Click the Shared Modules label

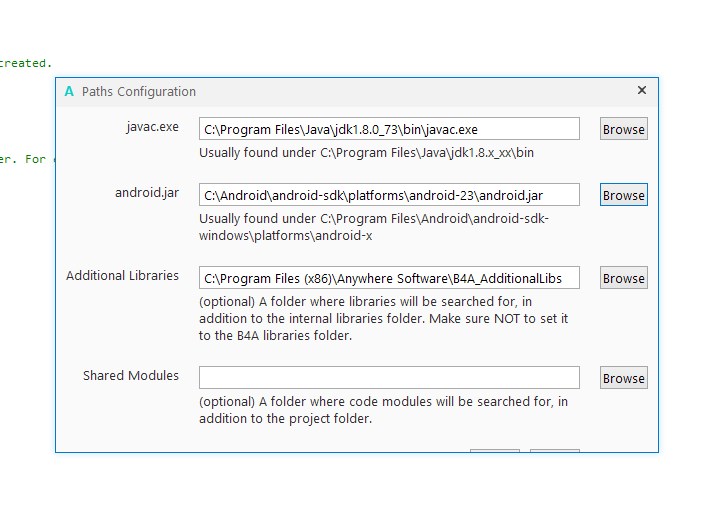(131, 375)
